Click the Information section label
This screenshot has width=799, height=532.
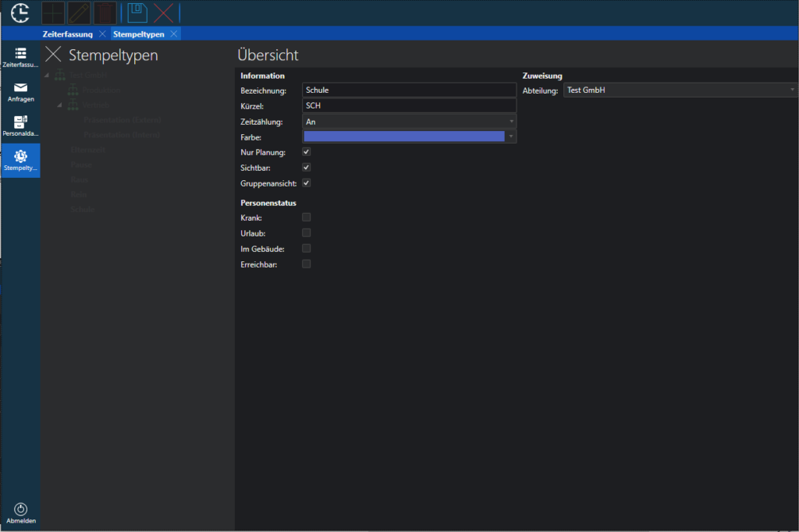coord(262,76)
